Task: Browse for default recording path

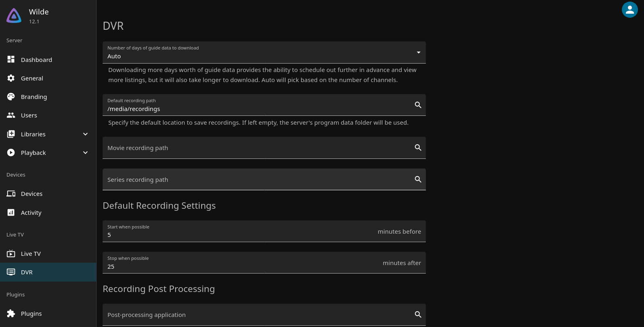Action: [x=418, y=105]
